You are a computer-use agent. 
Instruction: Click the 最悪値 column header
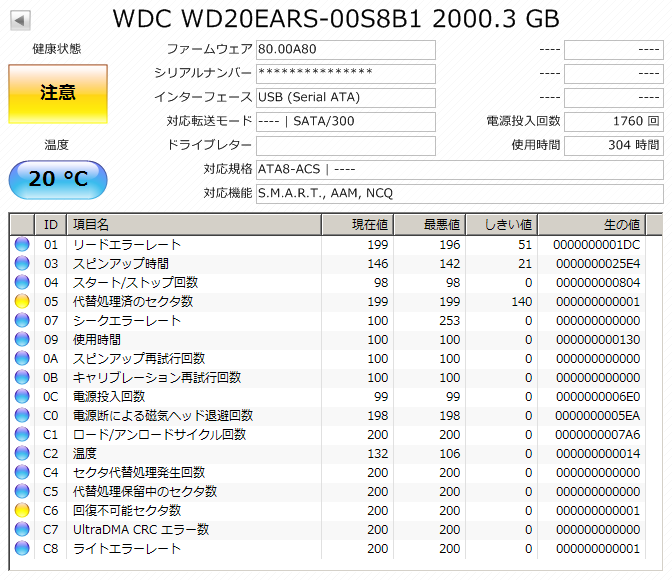tap(430, 225)
